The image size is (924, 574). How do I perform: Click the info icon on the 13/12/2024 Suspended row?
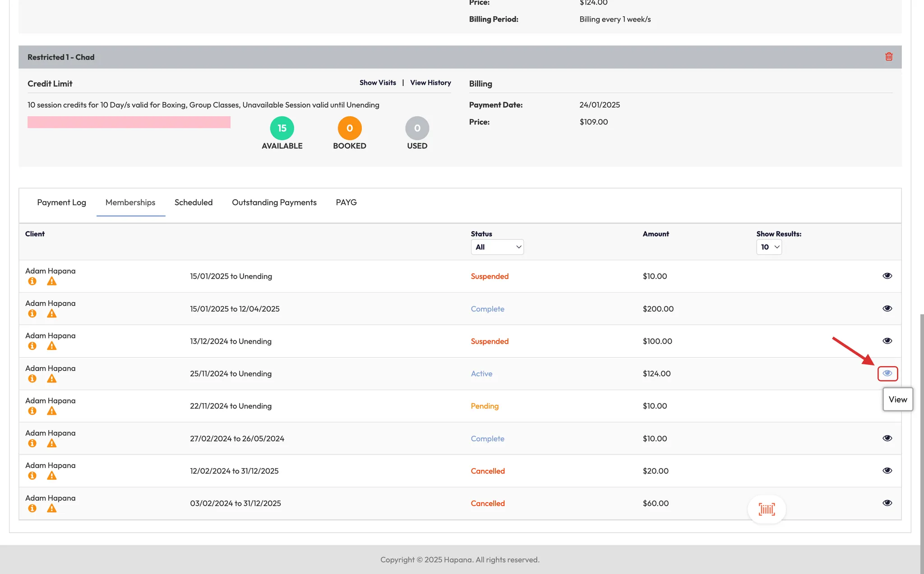pos(32,346)
